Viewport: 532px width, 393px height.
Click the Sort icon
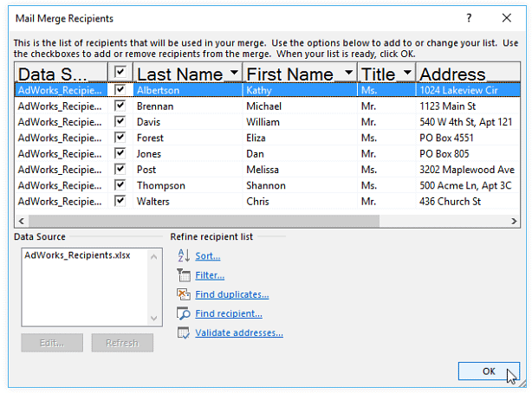(183, 255)
